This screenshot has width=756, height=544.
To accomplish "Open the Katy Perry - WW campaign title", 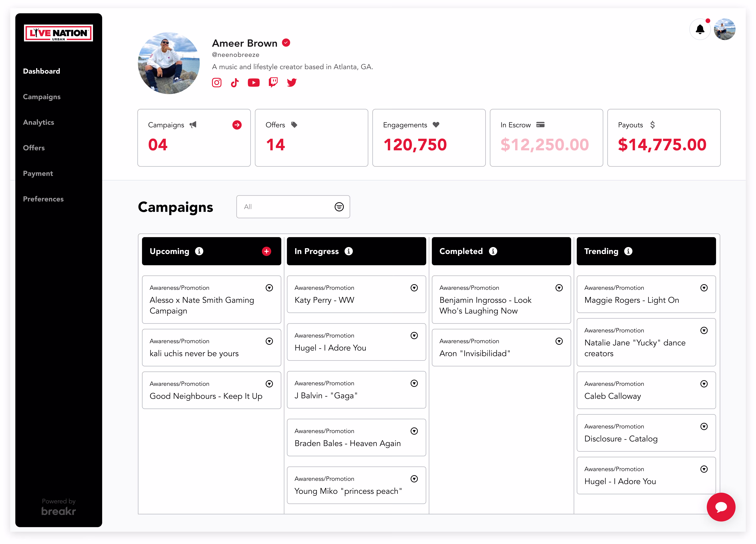I will (x=324, y=300).
